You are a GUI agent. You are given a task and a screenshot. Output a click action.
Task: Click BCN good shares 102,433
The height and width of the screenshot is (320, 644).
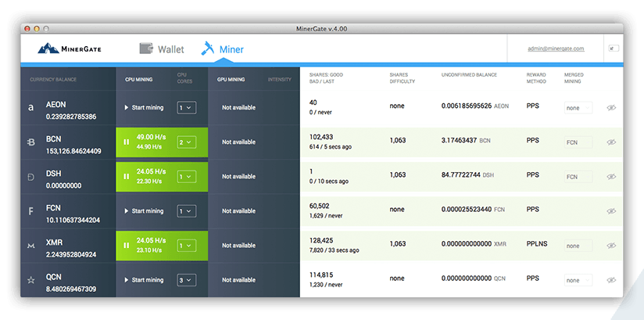[320, 137]
